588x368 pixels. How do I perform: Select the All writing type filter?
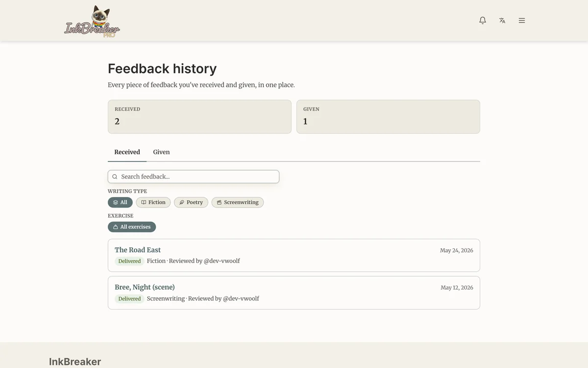[120, 202]
